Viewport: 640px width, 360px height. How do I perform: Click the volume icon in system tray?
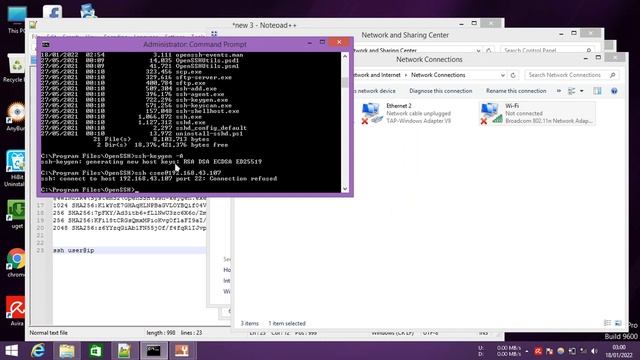594,351
